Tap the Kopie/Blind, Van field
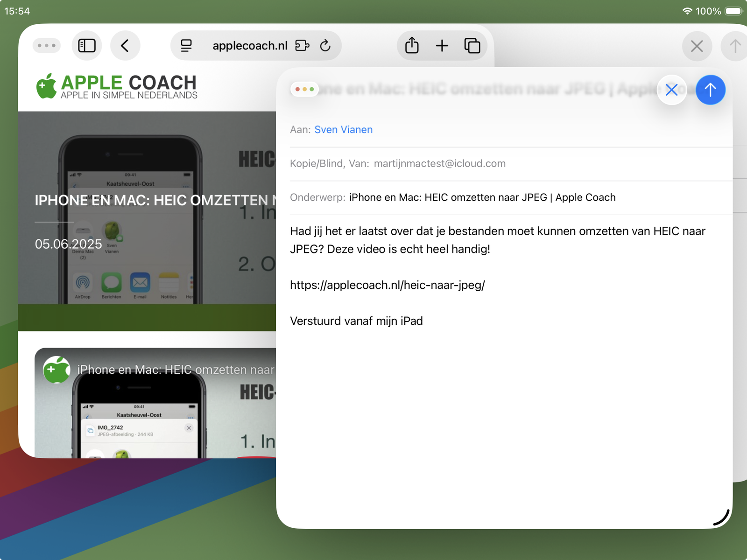The image size is (747, 560). tap(511, 164)
